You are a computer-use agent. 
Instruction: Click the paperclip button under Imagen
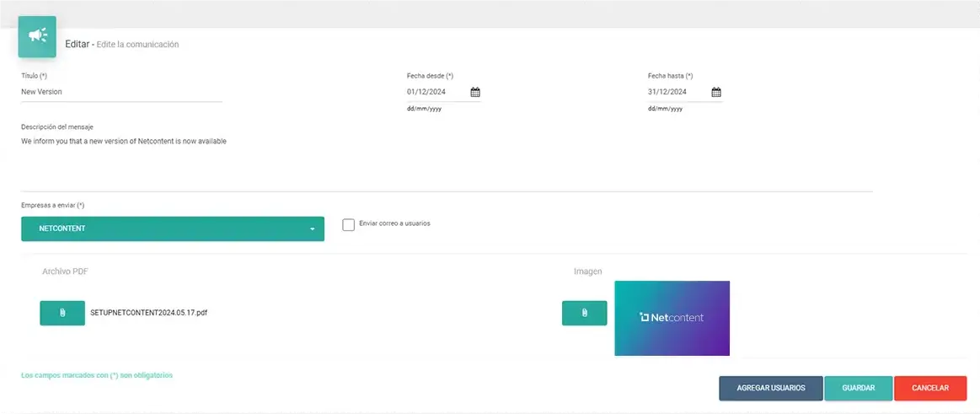[x=584, y=313]
